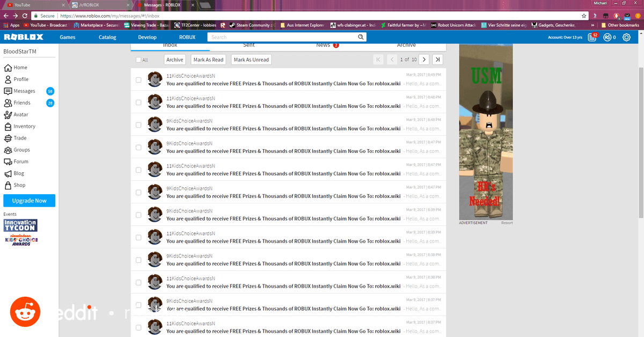Go back with the browser back arrow
This screenshot has width=644, height=337.
6,16
